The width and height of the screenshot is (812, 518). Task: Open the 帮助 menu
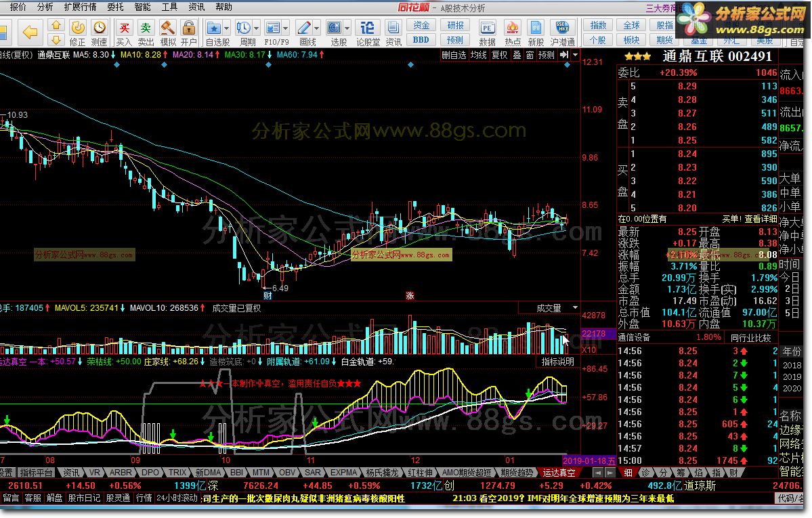point(223,7)
